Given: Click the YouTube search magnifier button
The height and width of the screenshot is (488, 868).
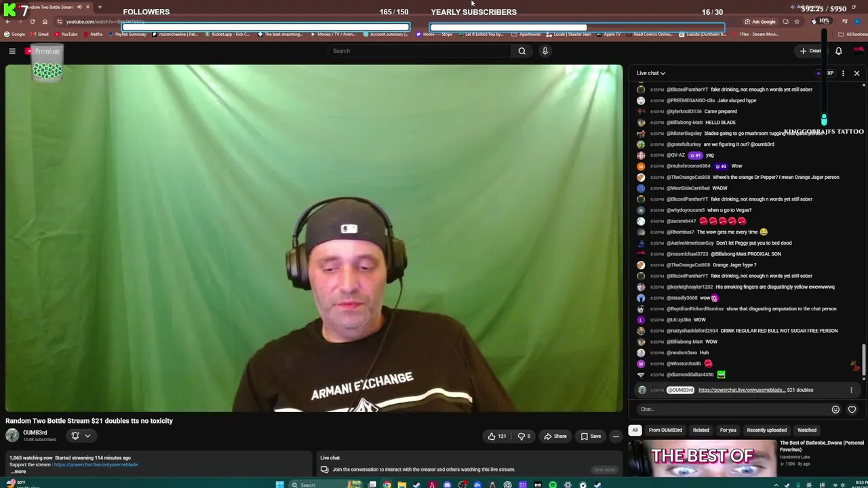Looking at the screenshot, I should coord(521,51).
